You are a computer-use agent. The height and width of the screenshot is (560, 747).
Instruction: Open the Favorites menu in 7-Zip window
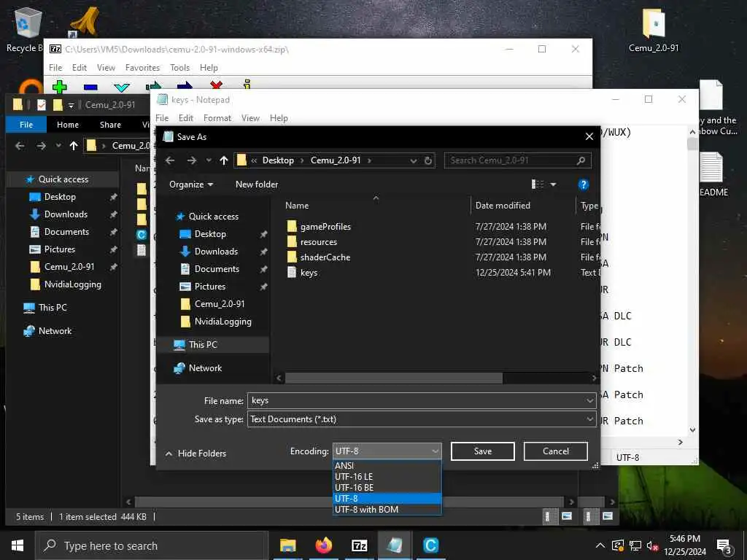[142, 68]
